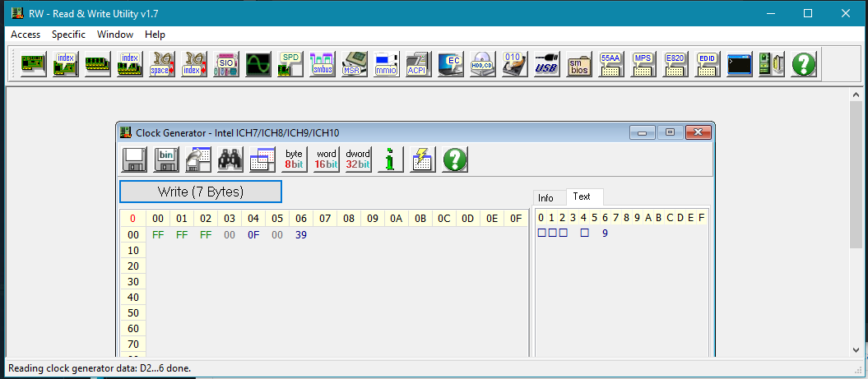Click the green Help icon in main toolbar
The width and height of the screenshot is (868, 379).
pos(805,64)
